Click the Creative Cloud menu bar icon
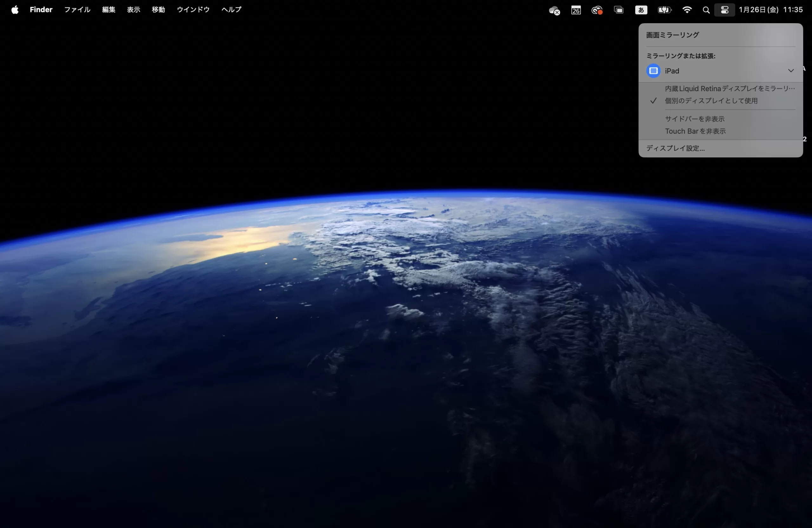812x528 pixels. pyautogui.click(x=597, y=10)
